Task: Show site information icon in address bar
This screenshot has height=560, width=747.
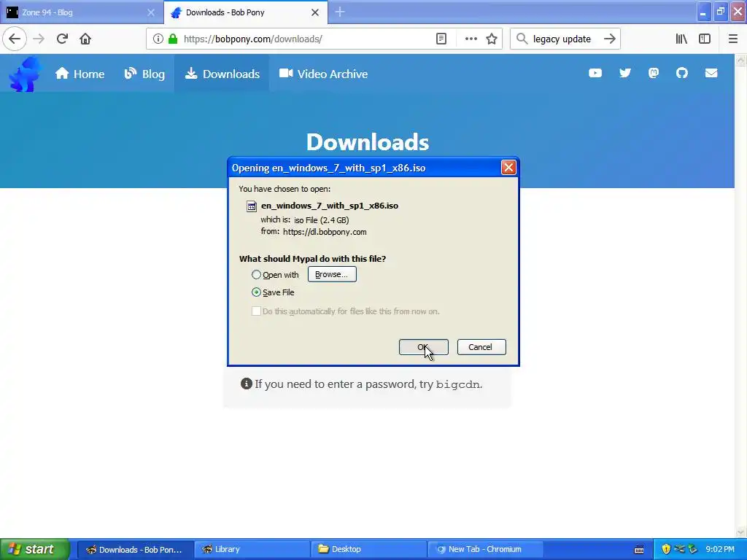Action: pos(158,39)
